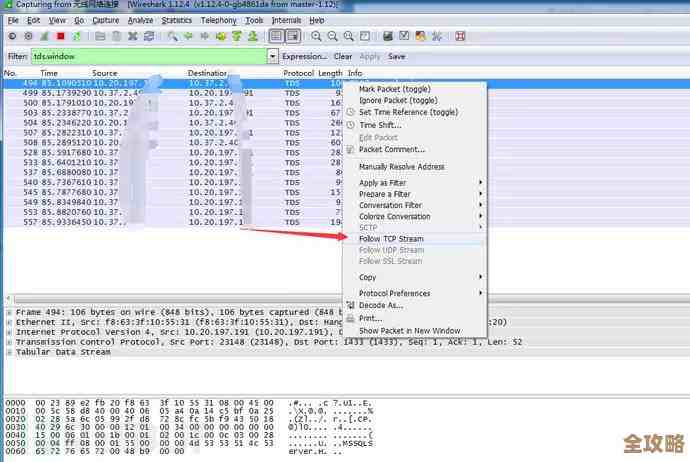The height and width of the screenshot is (462, 690).
Task: Expand the Transmission Control Protocol tree node
Action: tap(9, 341)
